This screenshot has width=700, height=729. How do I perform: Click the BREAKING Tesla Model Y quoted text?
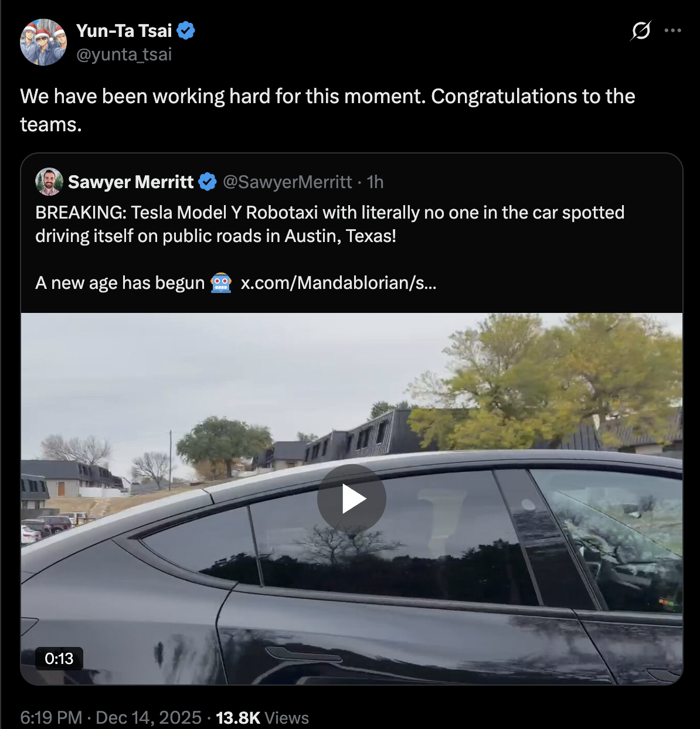tap(329, 224)
